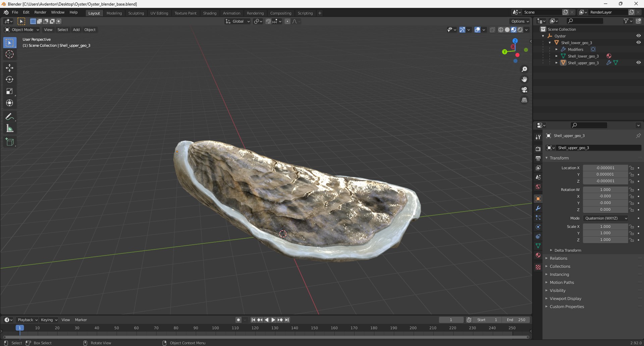Toggle proportional editing in header
This screenshot has height=346, width=644.
287,21
